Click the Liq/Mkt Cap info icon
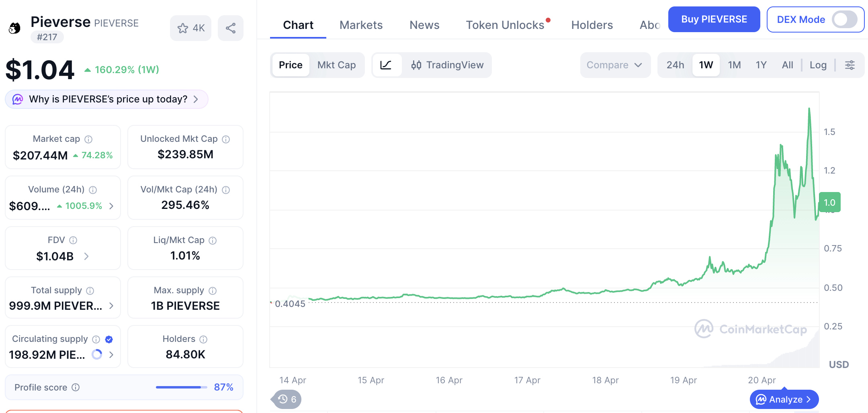868x413 pixels. coord(213,241)
